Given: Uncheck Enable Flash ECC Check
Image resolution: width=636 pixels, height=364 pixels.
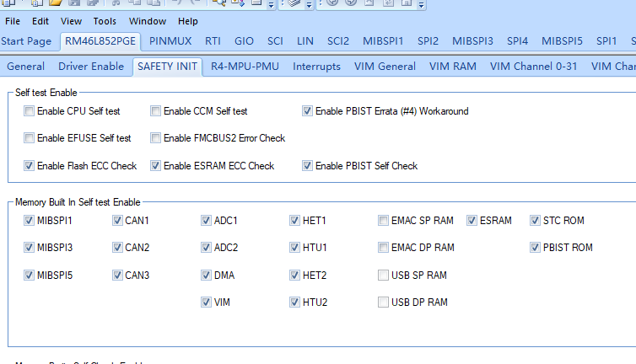Looking at the screenshot, I should [30, 166].
